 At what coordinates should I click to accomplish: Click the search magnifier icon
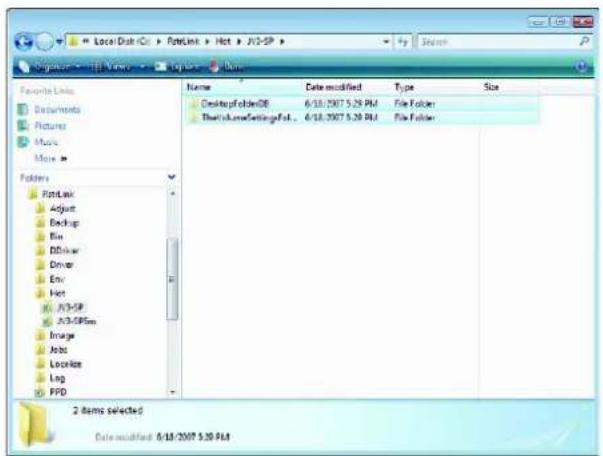click(584, 41)
